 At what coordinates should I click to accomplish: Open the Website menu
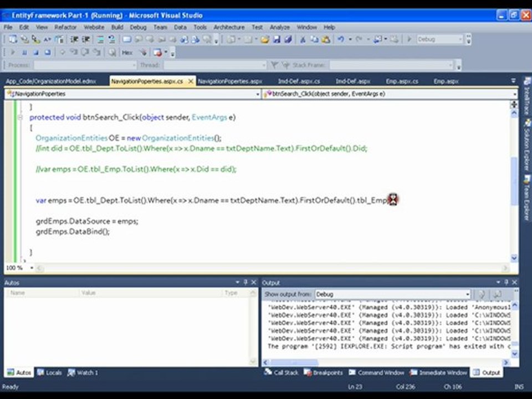[94, 27]
